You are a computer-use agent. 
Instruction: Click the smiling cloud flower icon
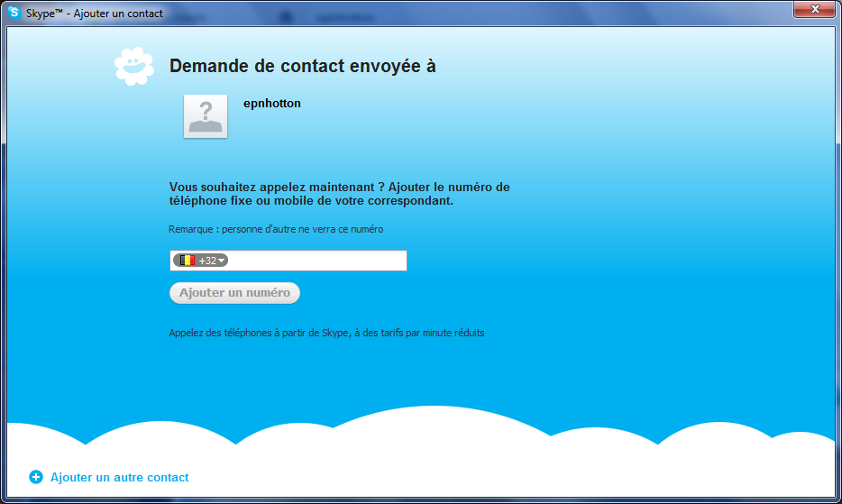pos(134,66)
